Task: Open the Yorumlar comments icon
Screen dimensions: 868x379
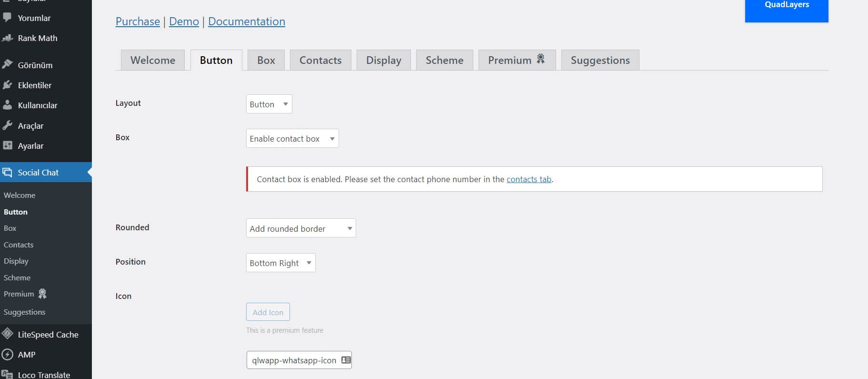Action: pyautogui.click(x=7, y=18)
